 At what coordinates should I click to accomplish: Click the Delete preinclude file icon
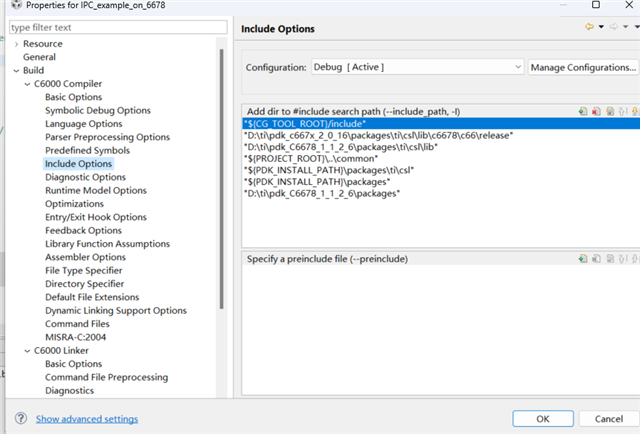point(596,258)
